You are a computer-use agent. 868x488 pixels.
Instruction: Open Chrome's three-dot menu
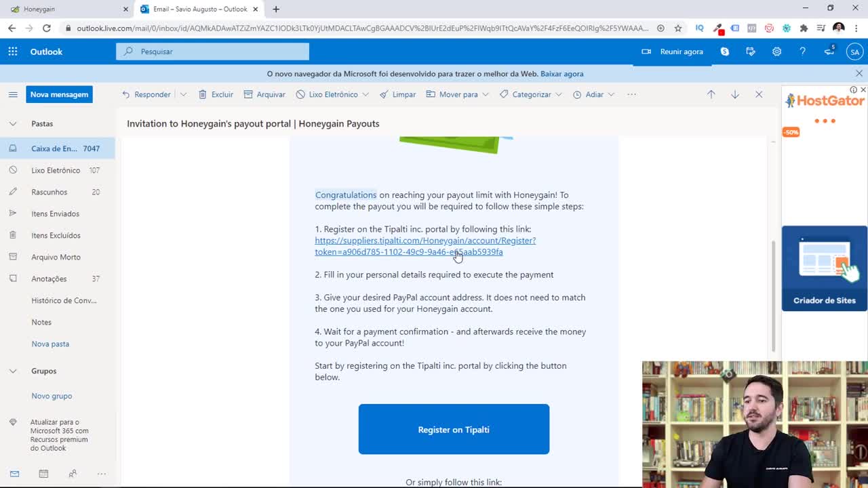(x=856, y=28)
